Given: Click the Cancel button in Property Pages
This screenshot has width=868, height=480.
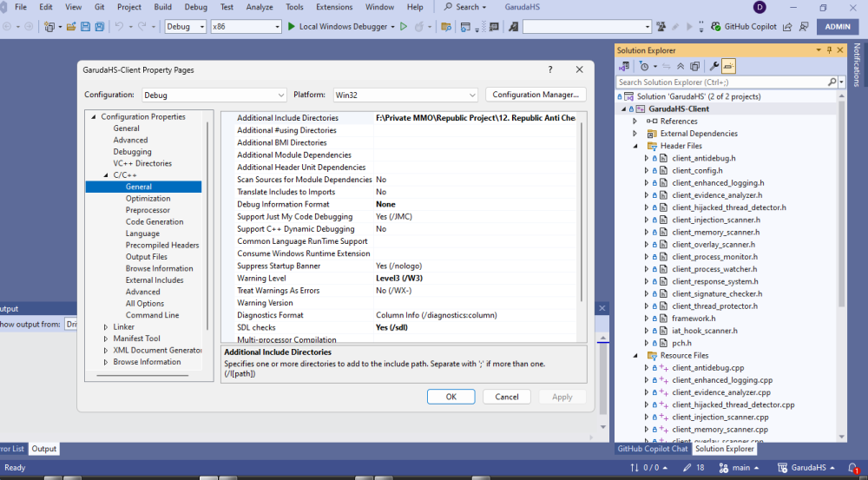Looking at the screenshot, I should [507, 397].
